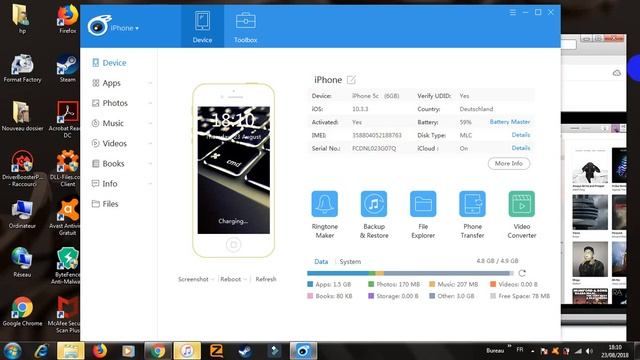This screenshot has width=640, height=360.
Task: Click the Photos green legend swatch
Action: pos(371,284)
